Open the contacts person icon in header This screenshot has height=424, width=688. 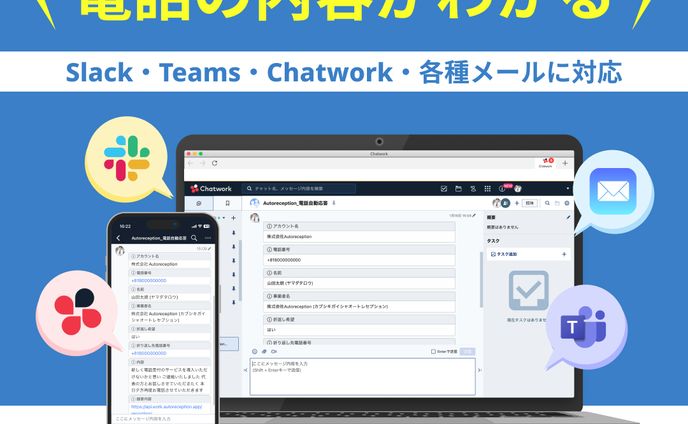pyautogui.click(x=473, y=189)
